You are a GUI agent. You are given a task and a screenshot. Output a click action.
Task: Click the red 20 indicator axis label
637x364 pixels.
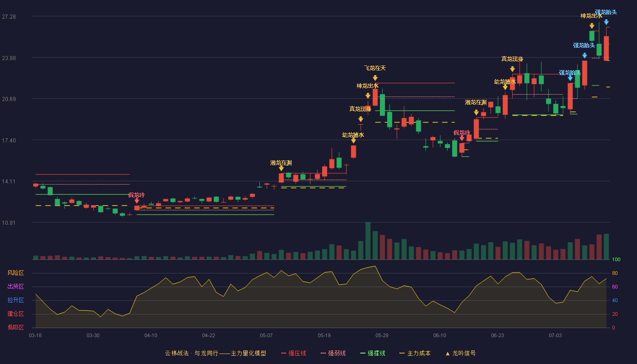(x=615, y=314)
